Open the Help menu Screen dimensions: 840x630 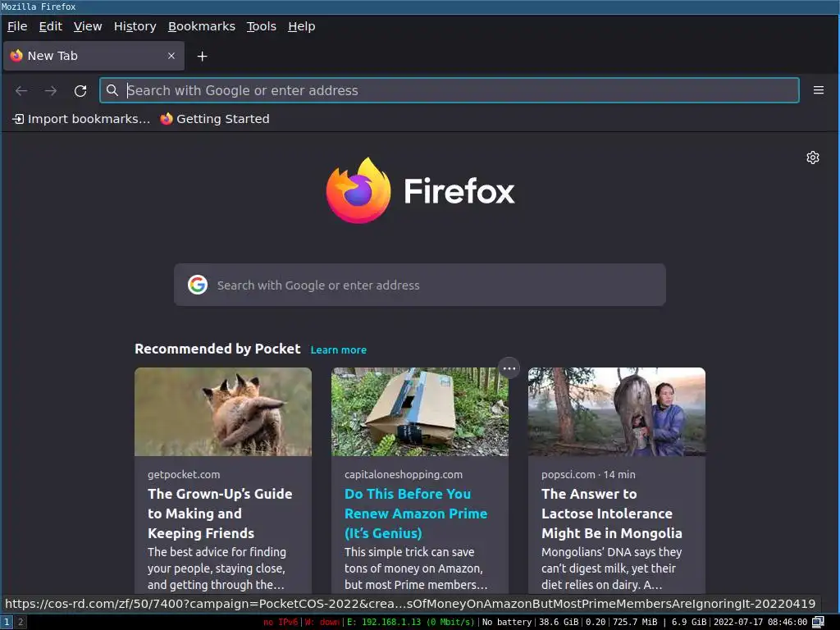[x=302, y=26]
